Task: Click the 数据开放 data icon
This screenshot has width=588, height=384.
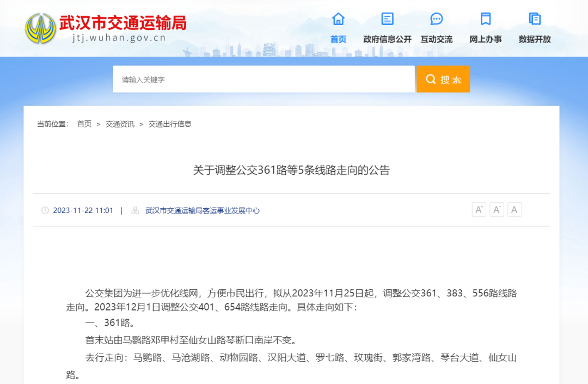Action: (x=534, y=19)
